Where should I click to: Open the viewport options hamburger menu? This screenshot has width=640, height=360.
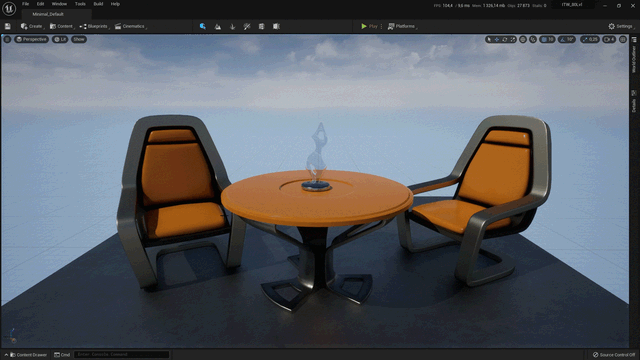(x=7, y=39)
